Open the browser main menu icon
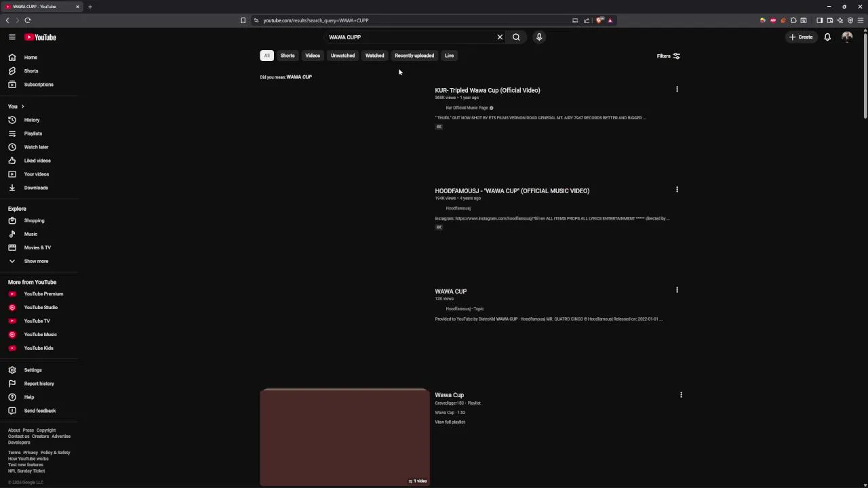 point(861,20)
